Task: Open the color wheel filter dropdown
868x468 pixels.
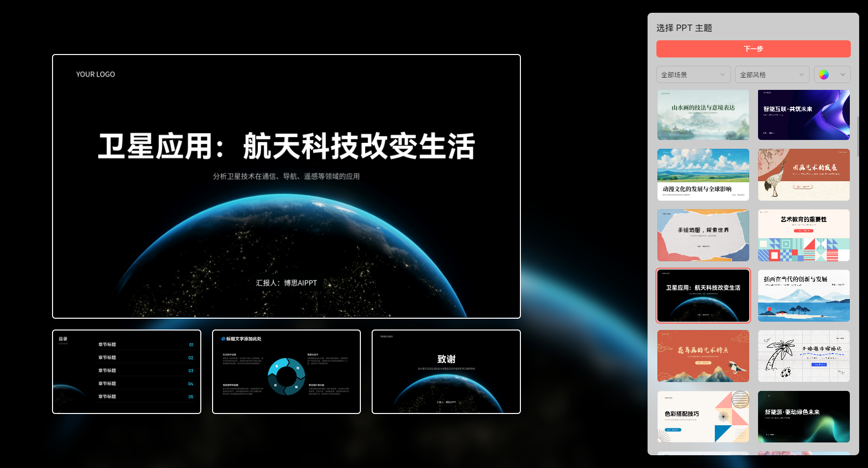Action: click(832, 75)
